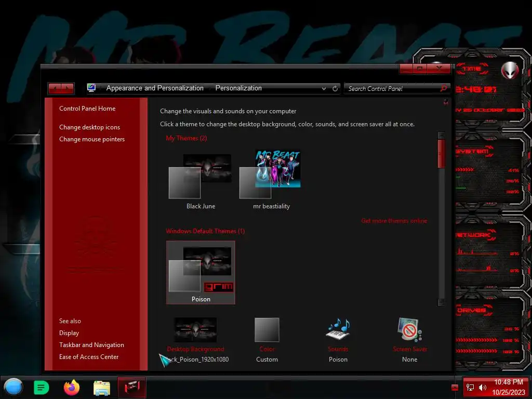Image resolution: width=532 pixels, height=399 pixels.
Task: Open Desktop Background settings icon
Action: click(195, 329)
